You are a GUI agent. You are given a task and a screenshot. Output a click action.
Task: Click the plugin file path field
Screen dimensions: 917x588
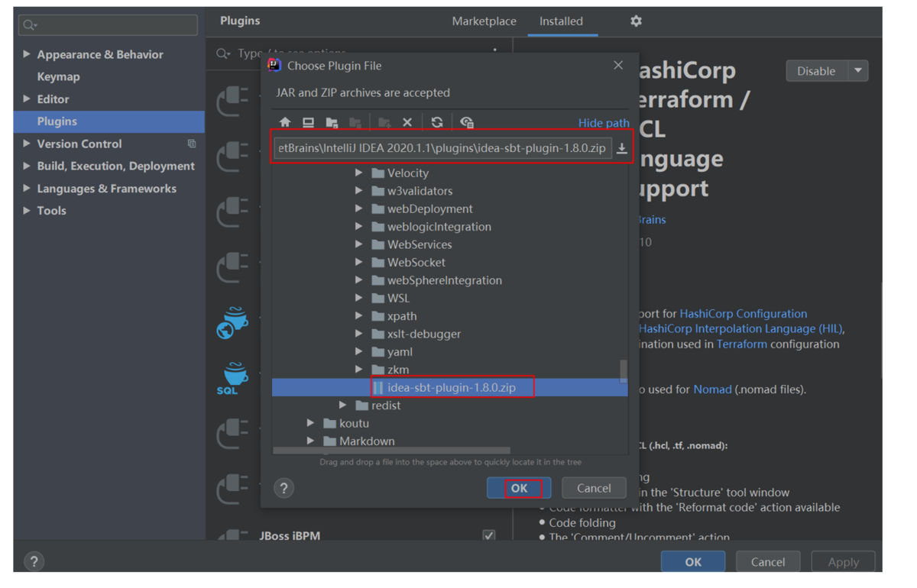coord(442,148)
